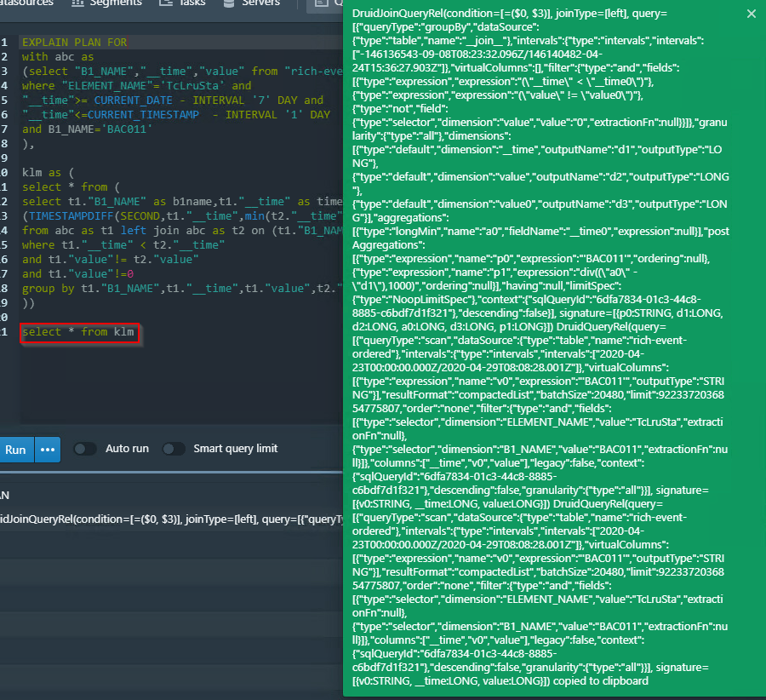Toggle the Auto run switch
This screenshot has width=766, height=700.
[x=85, y=449]
